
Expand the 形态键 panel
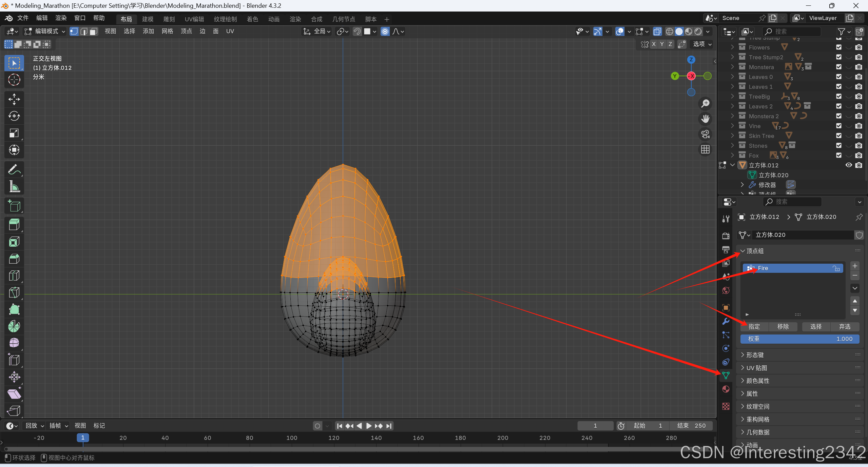(x=755, y=355)
